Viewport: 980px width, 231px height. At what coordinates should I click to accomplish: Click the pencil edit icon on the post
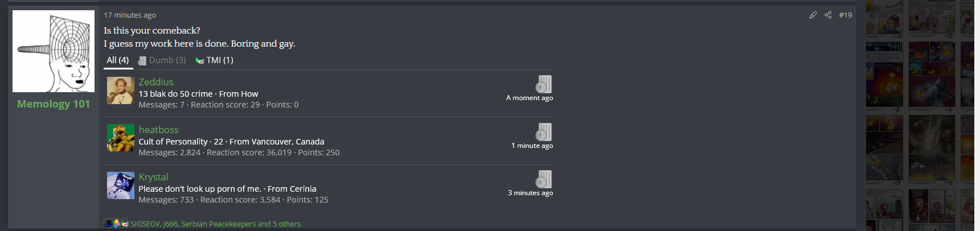(x=813, y=15)
